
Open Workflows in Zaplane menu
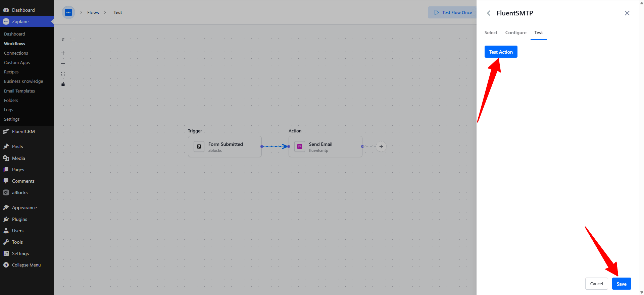pos(14,44)
